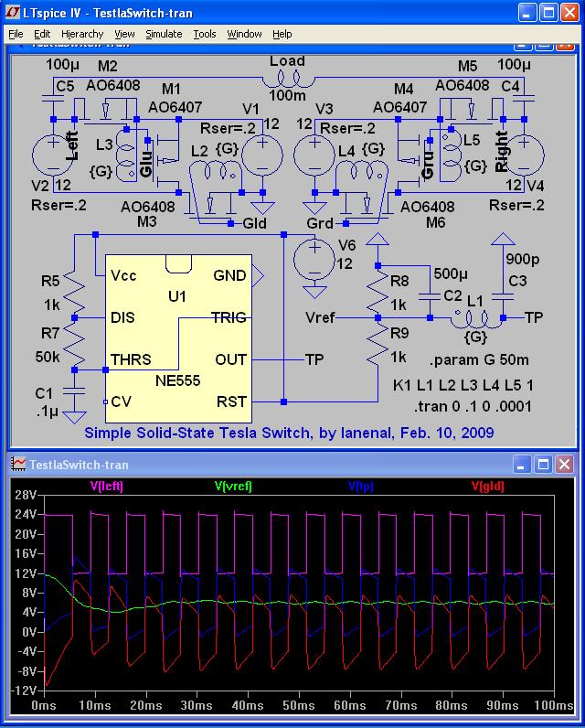Select the L1 inductor symbol
Image resolution: width=585 pixels, height=728 pixels.
[x=475, y=318]
